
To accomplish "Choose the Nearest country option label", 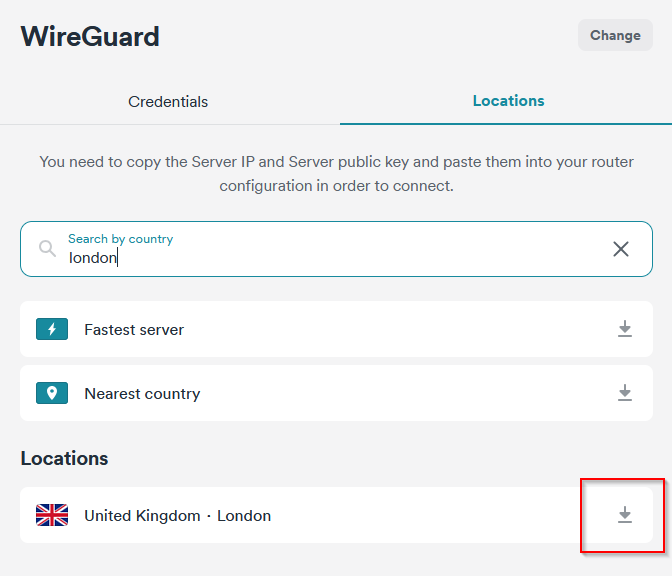I will pos(142,394).
